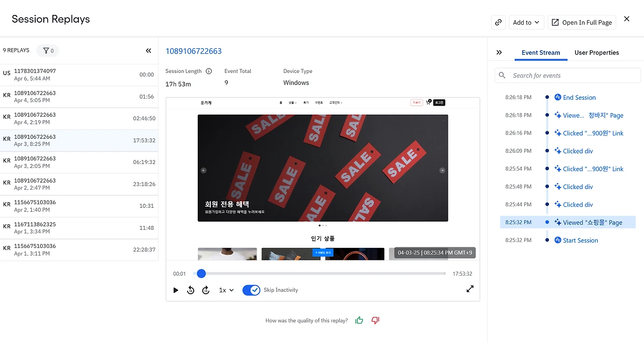Click the replay progress slider handle

click(201, 274)
